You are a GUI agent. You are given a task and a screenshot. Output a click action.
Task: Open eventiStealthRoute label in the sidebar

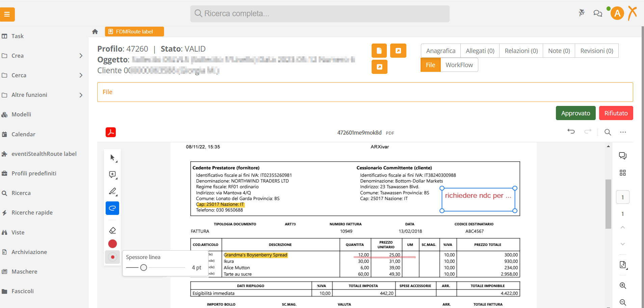click(44, 154)
